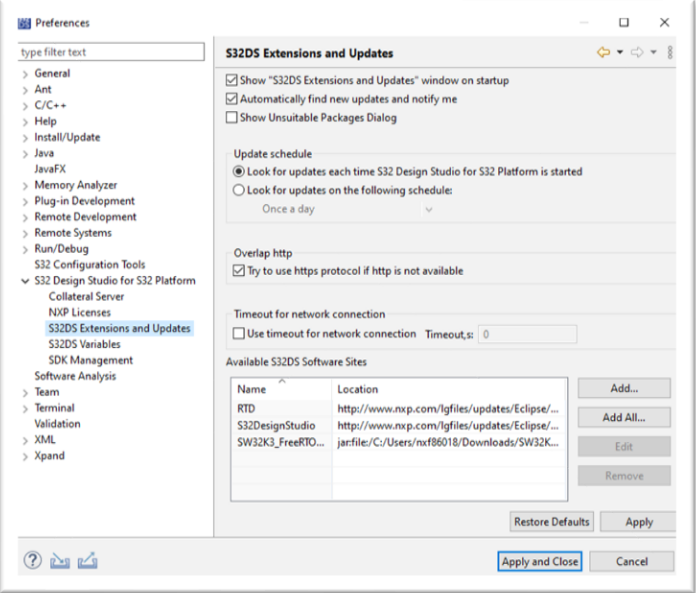Click the Edit button

pos(624,447)
